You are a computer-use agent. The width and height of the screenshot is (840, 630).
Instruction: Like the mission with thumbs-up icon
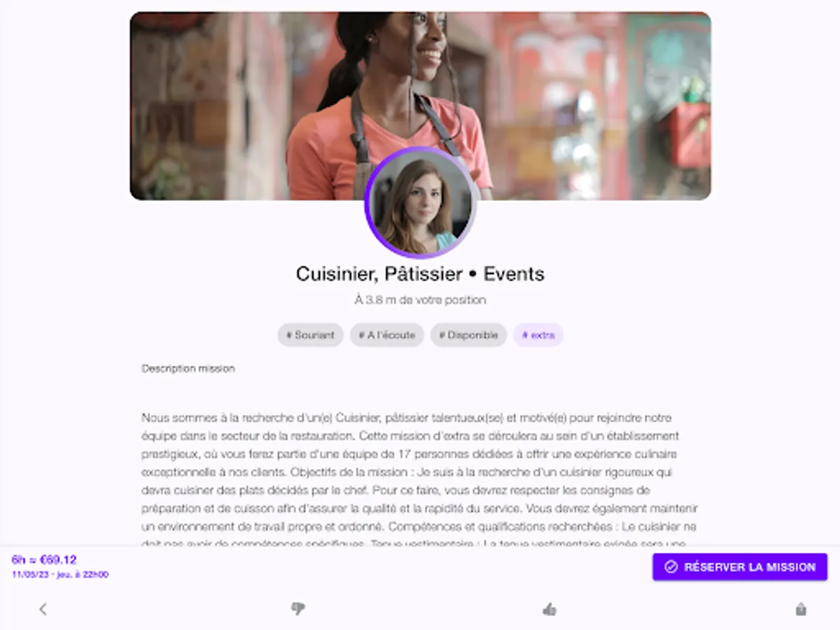click(x=549, y=609)
